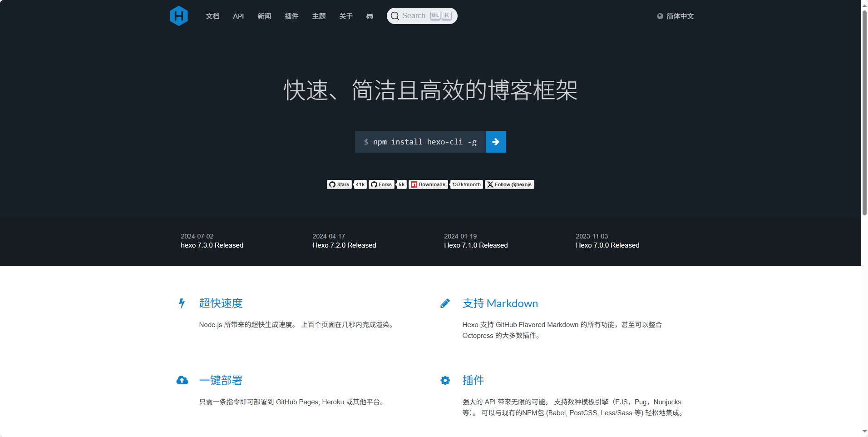868x437 pixels.
Task: Click the 41k stars count badge
Action: 360,184
